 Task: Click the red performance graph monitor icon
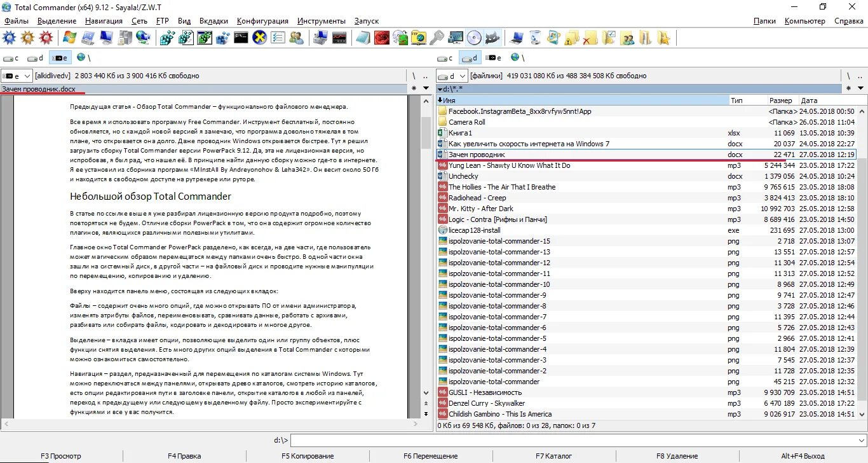(x=339, y=38)
